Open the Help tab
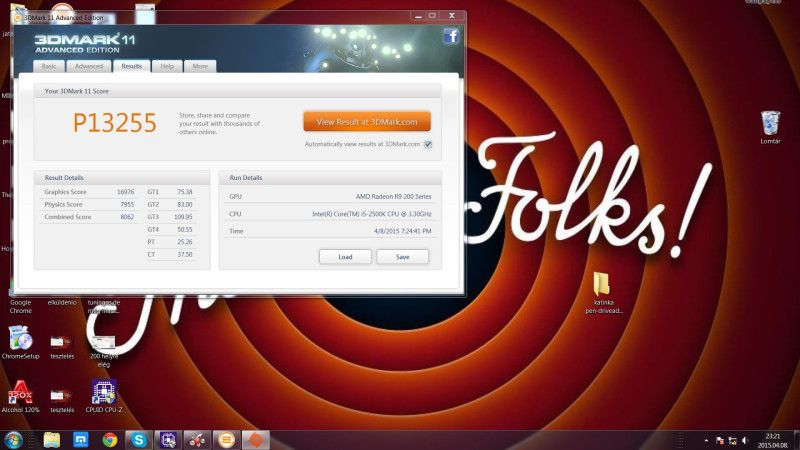The width and height of the screenshot is (800, 450). point(167,66)
